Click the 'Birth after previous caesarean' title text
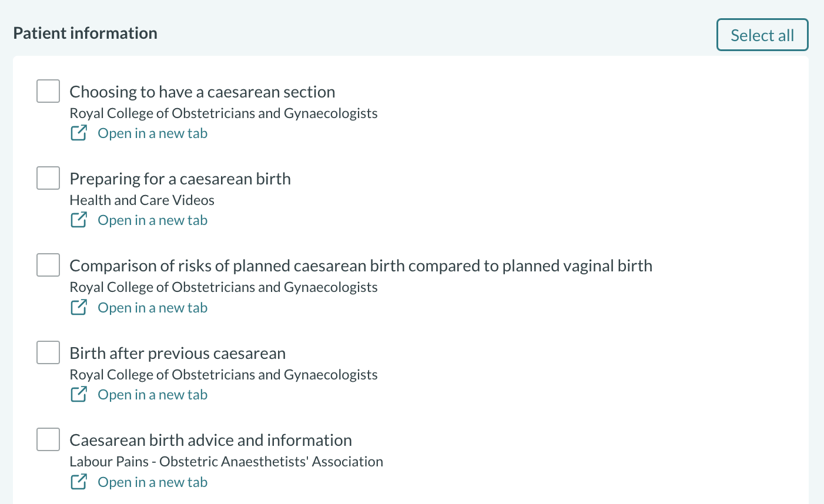The width and height of the screenshot is (824, 504). point(177,353)
